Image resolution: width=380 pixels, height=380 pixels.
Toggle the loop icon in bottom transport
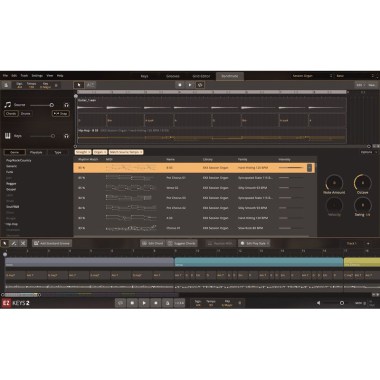(x=120, y=303)
